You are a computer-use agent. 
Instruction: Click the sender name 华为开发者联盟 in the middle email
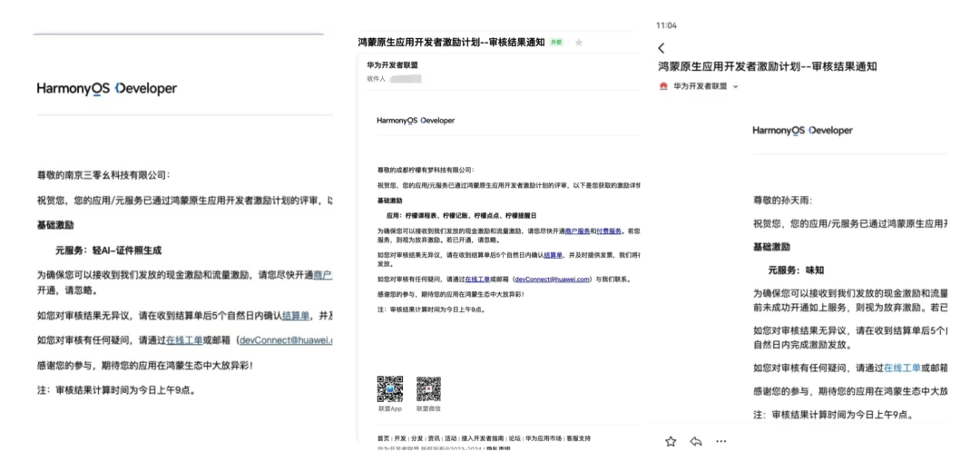click(x=393, y=64)
